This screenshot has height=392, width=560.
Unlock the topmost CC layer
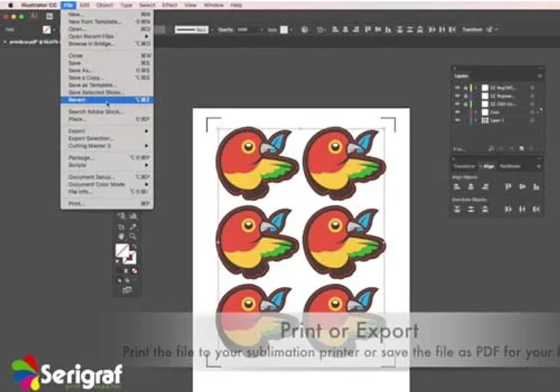pos(465,87)
